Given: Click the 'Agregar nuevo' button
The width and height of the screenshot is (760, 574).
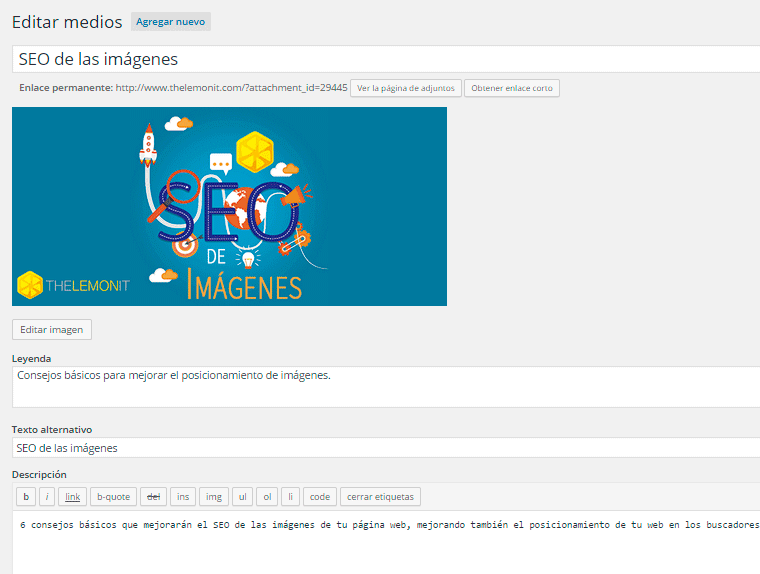Looking at the screenshot, I should point(171,22).
